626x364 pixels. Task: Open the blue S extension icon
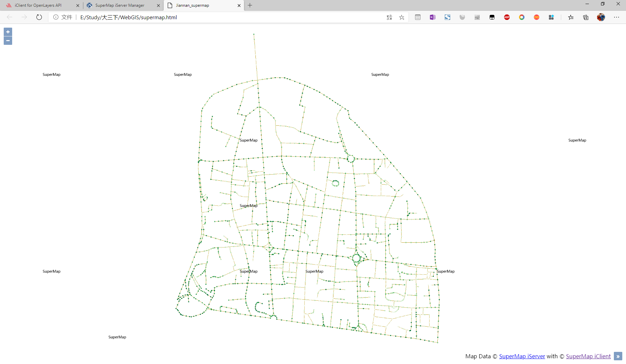tap(447, 17)
